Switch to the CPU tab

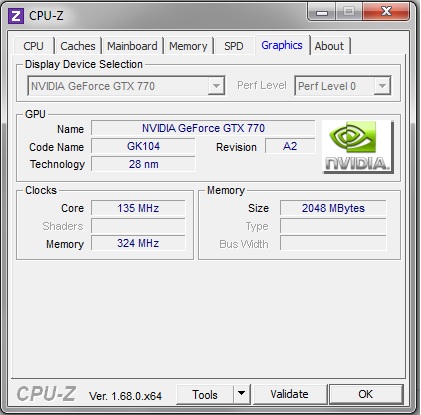coord(33,46)
